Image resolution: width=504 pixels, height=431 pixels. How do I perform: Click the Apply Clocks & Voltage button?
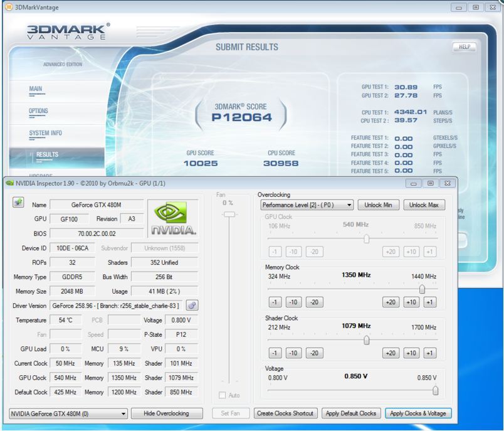coord(418,413)
